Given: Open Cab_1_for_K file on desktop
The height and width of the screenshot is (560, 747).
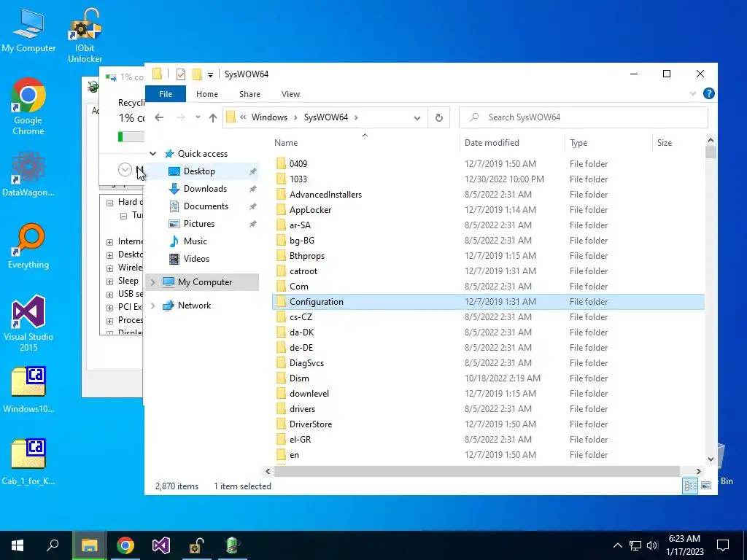Looking at the screenshot, I should pyautogui.click(x=28, y=462).
